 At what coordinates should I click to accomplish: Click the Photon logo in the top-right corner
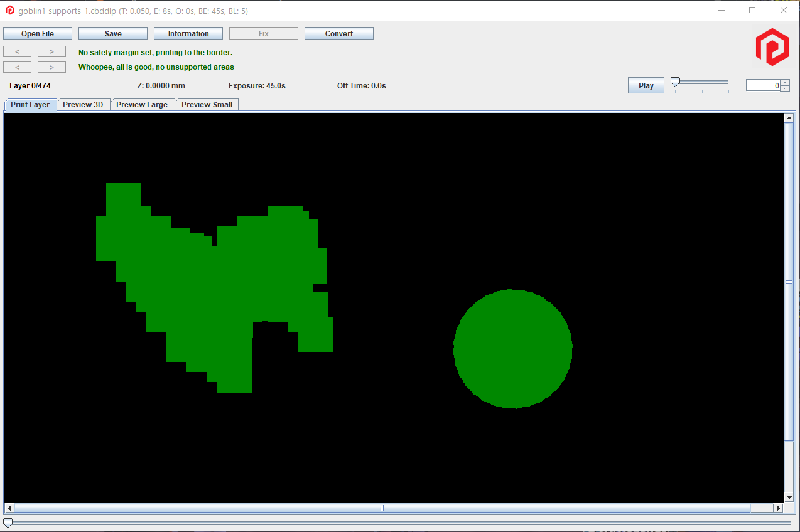[772, 46]
